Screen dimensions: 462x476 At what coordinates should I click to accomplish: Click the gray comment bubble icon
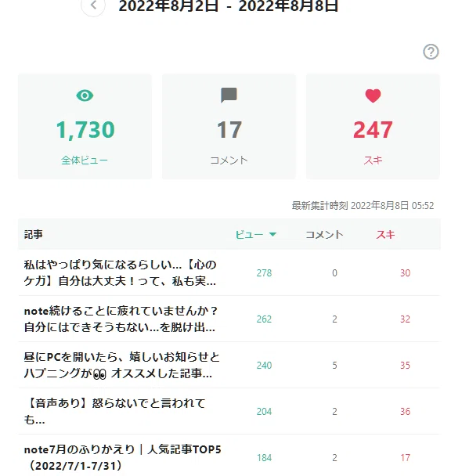click(x=229, y=96)
